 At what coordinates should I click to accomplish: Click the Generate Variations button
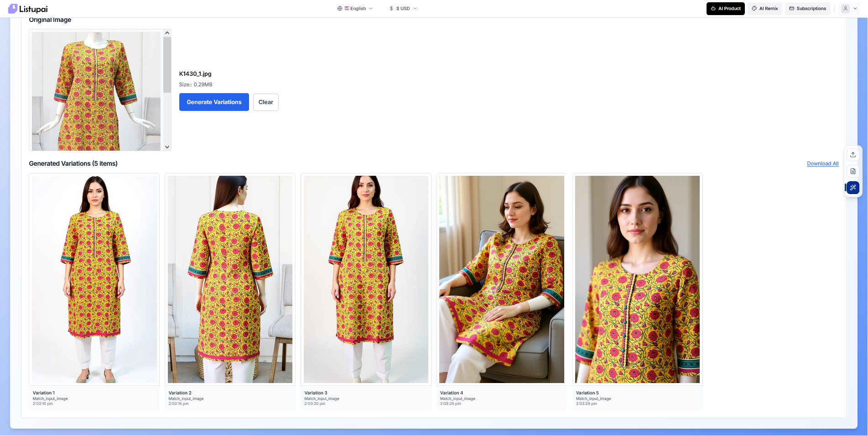click(214, 102)
